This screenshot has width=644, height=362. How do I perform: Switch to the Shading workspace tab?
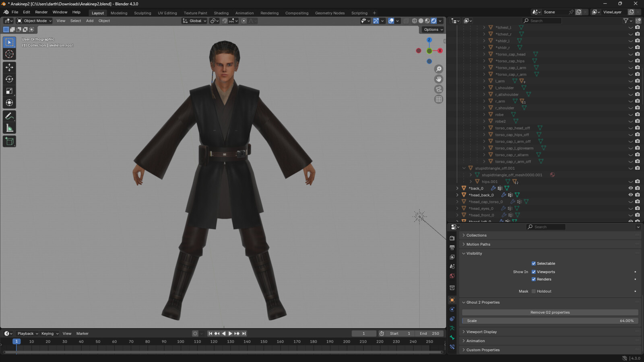(x=221, y=13)
